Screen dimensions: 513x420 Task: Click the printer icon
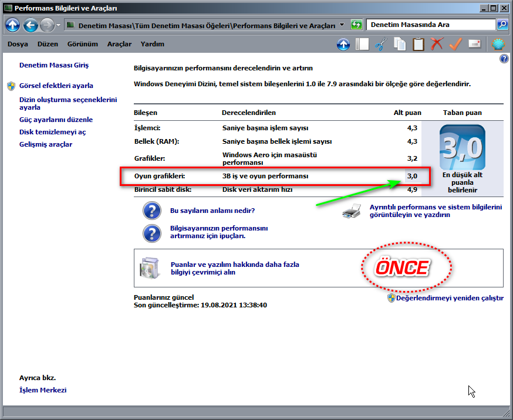[352, 211]
